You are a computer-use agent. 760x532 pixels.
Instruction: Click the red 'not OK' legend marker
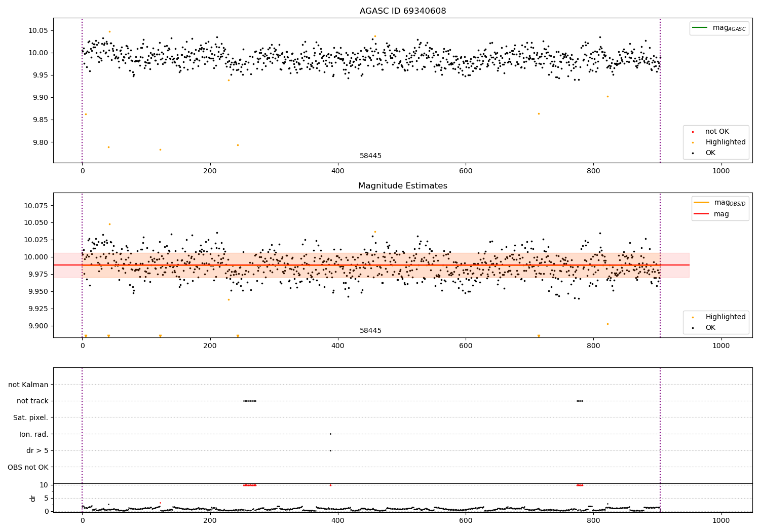[693, 132]
